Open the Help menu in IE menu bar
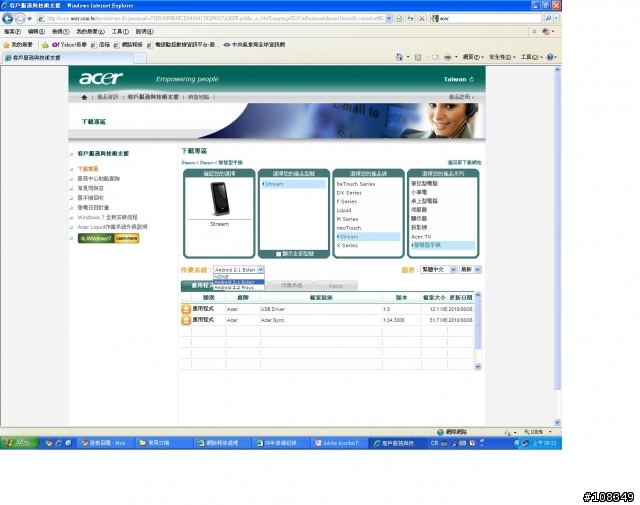This screenshot has height=505, width=640. pos(144,31)
